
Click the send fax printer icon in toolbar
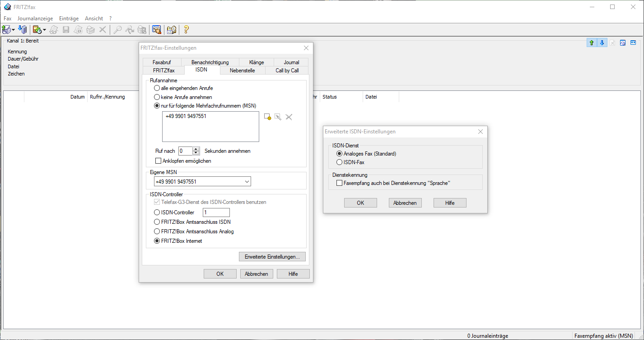pyautogui.click(x=6, y=30)
